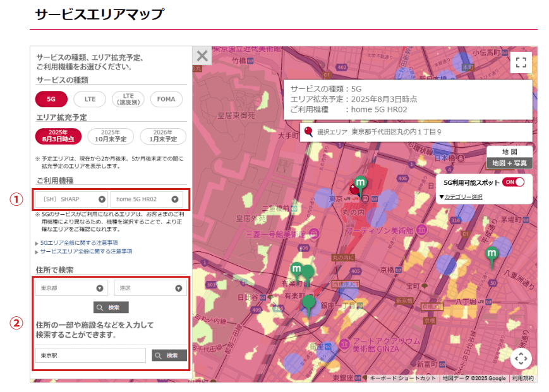Image resolution: width=549 pixels, height=392 pixels.
Task: Expand サービスエリア全般に関する注意事項
Action: (86, 251)
